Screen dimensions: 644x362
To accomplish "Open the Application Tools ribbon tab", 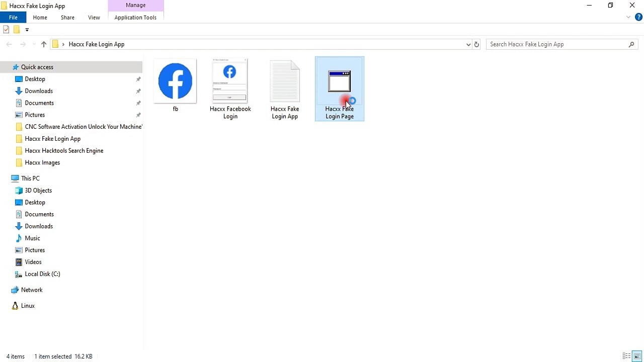I will pyautogui.click(x=135, y=18).
